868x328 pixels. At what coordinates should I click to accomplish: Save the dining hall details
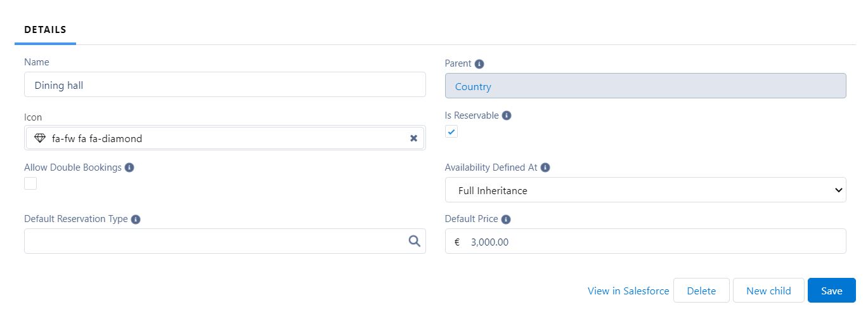pyautogui.click(x=831, y=291)
